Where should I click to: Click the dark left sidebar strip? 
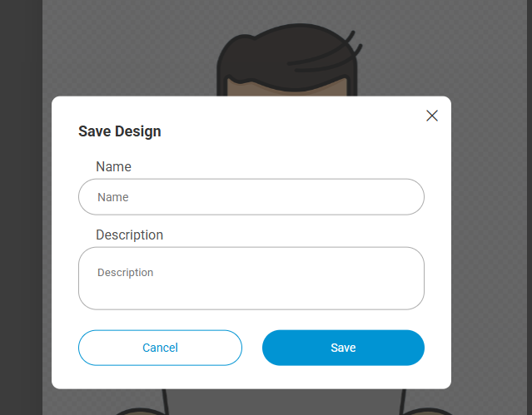(x=21, y=208)
